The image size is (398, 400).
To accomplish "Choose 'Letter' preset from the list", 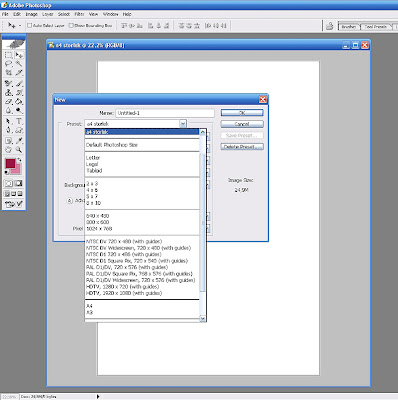I will 142,158.
